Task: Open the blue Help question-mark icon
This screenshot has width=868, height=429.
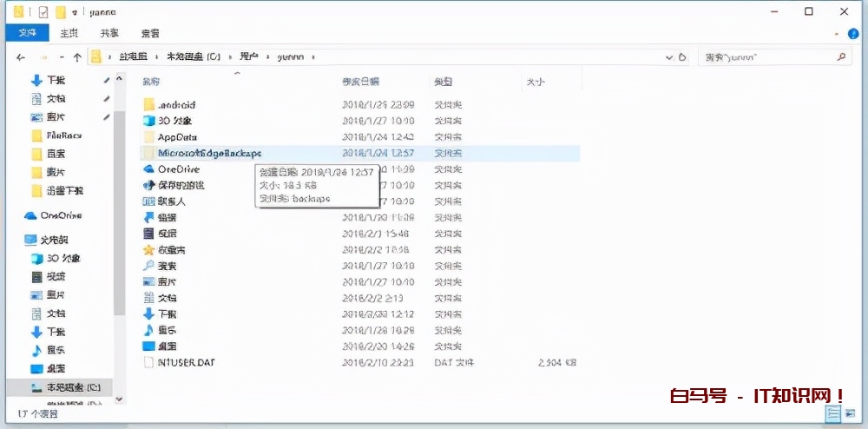Action: click(853, 33)
